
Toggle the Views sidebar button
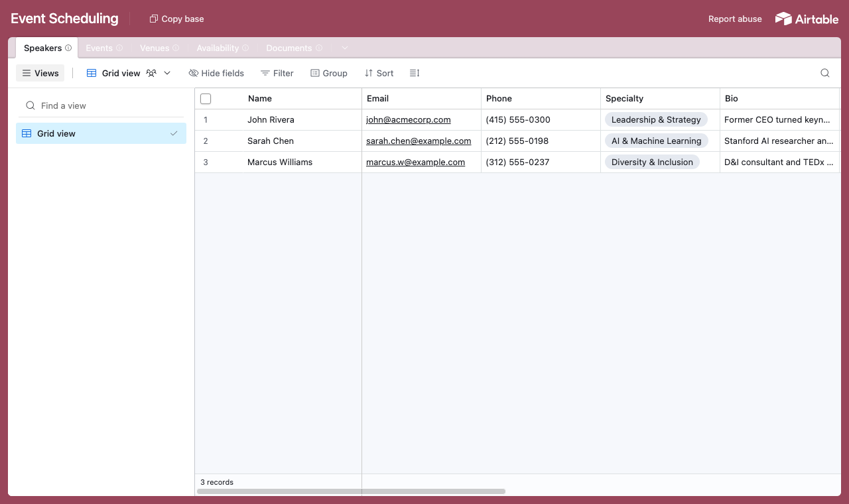40,73
